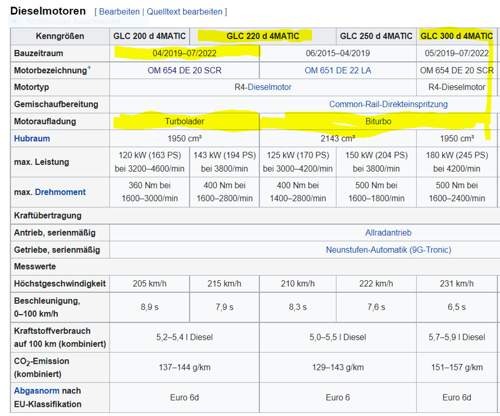500x416 pixels.
Task: Select the 151–157 g/km emission cell
Action: pos(457,367)
